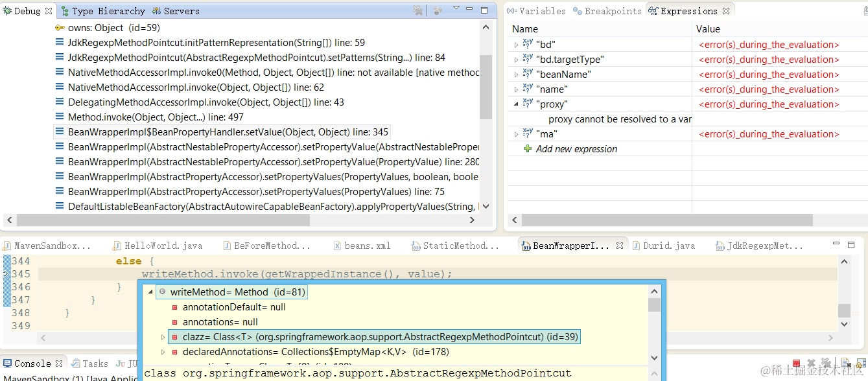
Task: Click stack frame icon for Method.invoke line 497
Action: click(x=60, y=117)
